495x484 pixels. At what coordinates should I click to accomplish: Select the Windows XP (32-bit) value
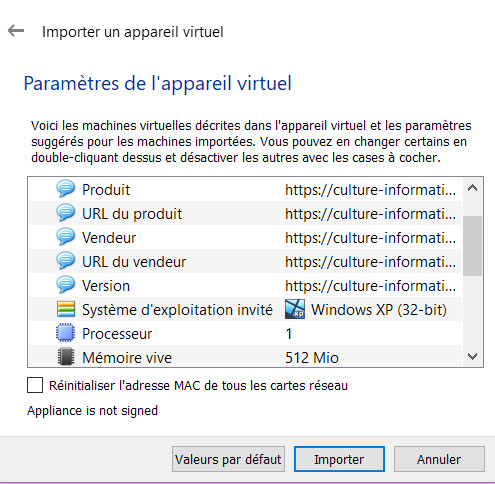[379, 310]
